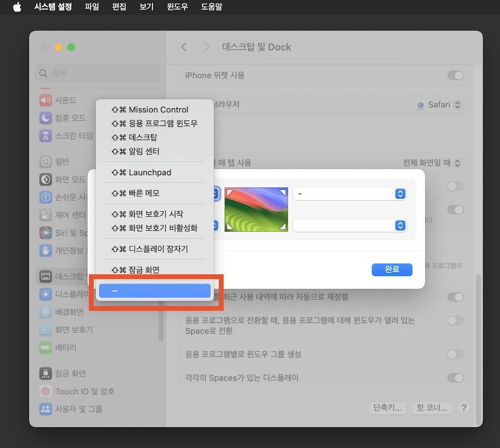Select 화면 보호기 비활성화 menu option

155,228
